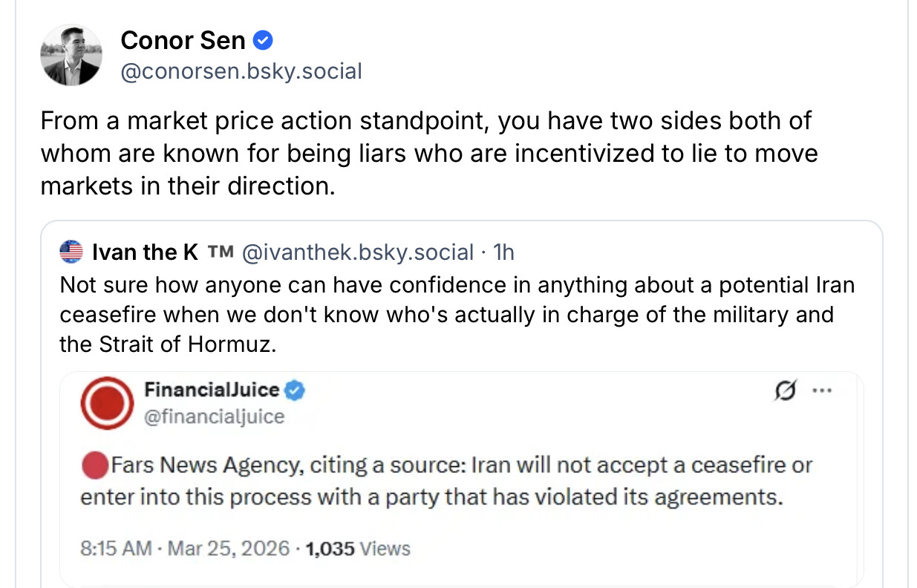Click Conor Sen's main post text
The image size is (917, 588).
point(428,153)
